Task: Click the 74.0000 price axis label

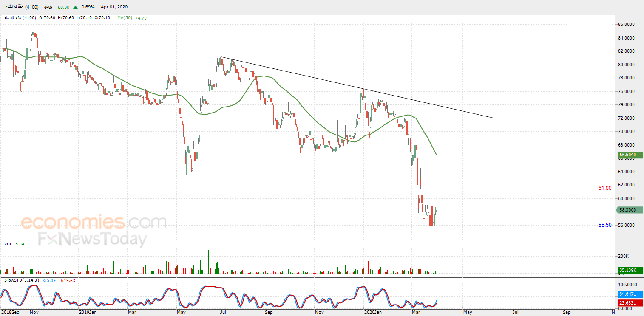Action: click(627, 105)
